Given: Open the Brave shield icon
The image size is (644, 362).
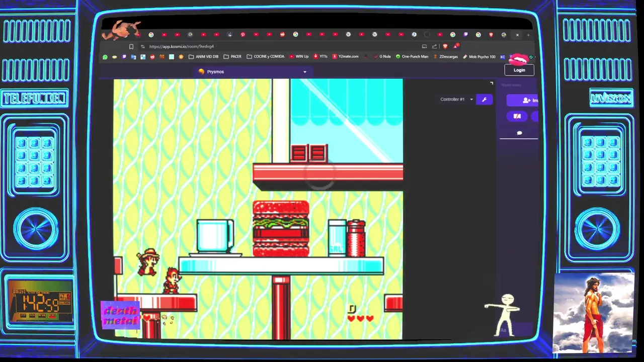Looking at the screenshot, I should [x=445, y=47].
